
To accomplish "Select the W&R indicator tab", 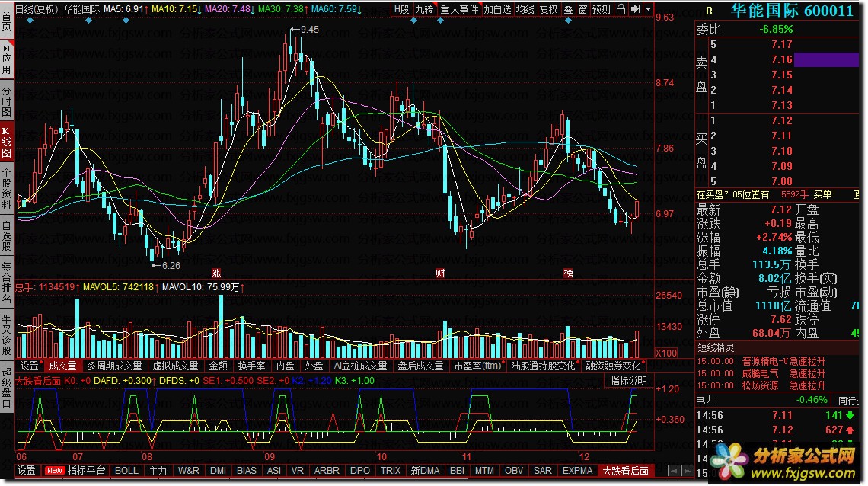I will click(189, 471).
